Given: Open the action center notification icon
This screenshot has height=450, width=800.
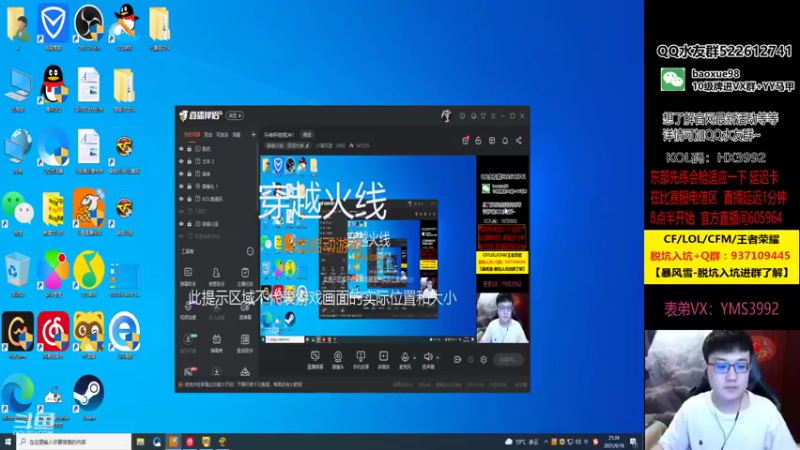Looking at the screenshot, I should pos(633,442).
